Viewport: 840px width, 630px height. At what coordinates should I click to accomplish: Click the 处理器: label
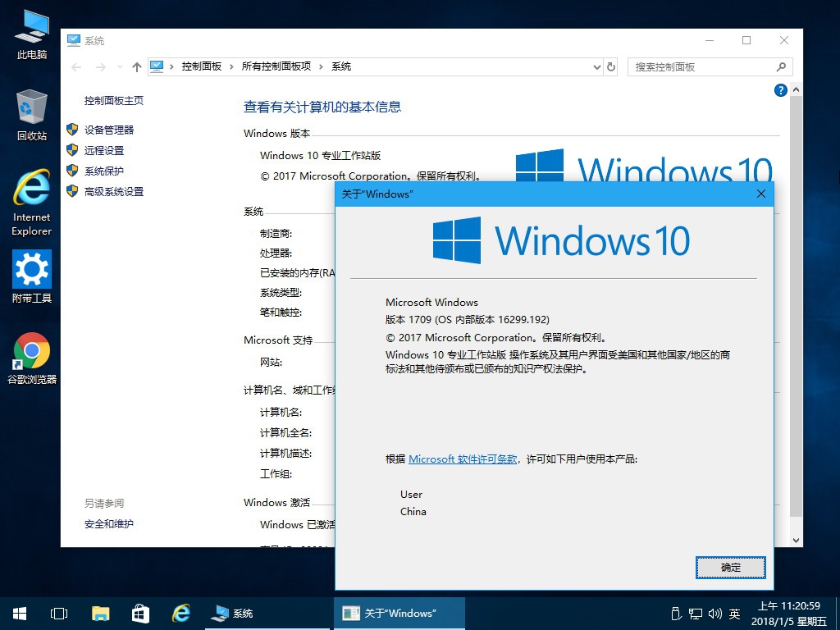276,253
